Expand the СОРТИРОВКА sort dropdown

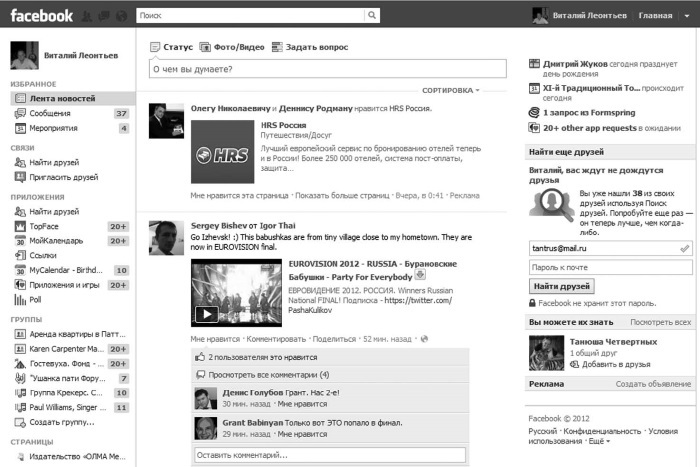451,90
